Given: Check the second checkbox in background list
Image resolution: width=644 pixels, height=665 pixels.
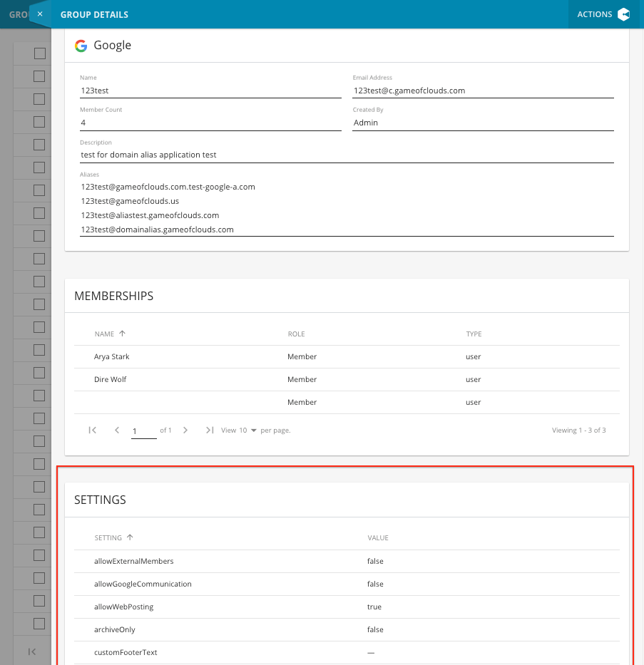Looking at the screenshot, I should (39, 76).
